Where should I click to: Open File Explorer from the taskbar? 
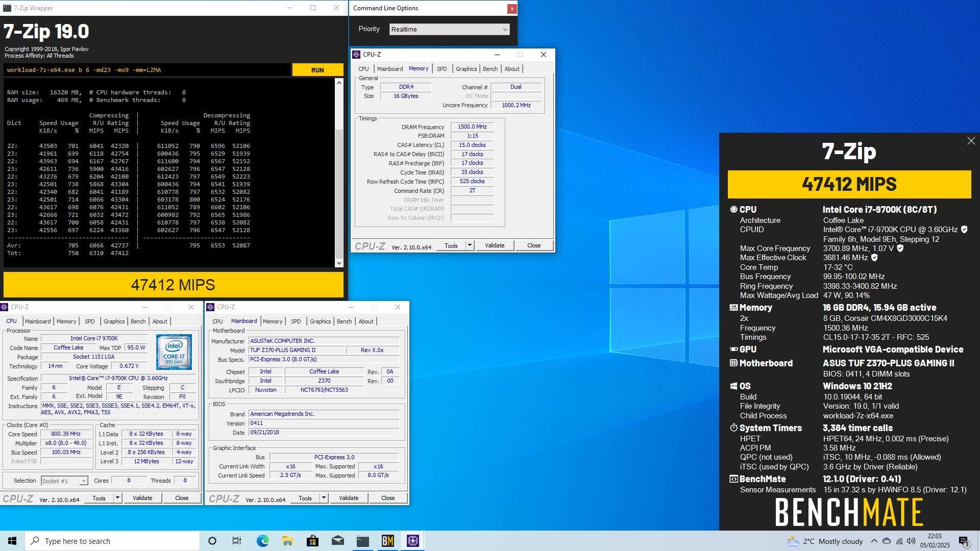[287, 541]
